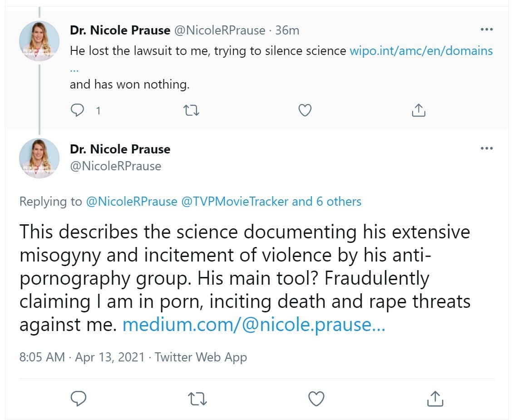Open the medium.com/@nicole.prause link

(254, 325)
